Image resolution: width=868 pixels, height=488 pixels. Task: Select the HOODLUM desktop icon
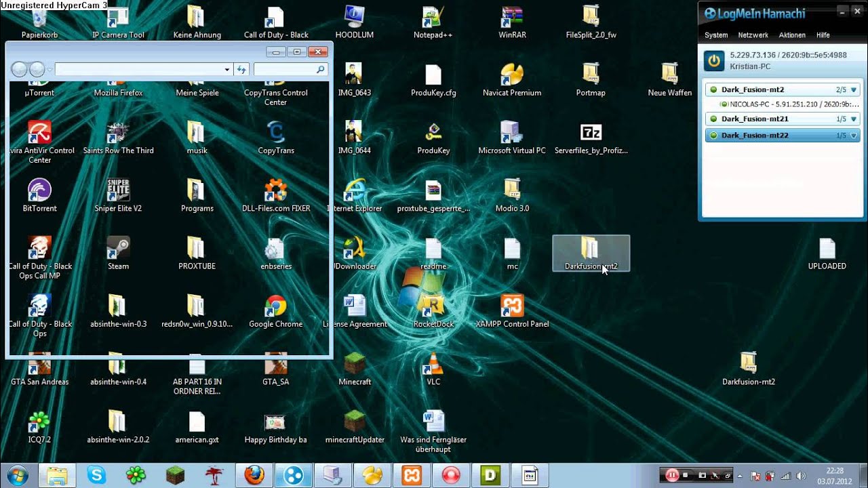tap(355, 22)
